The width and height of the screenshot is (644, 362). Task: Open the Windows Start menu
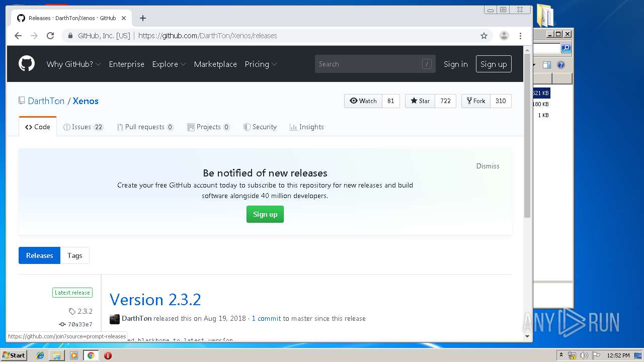point(14,355)
